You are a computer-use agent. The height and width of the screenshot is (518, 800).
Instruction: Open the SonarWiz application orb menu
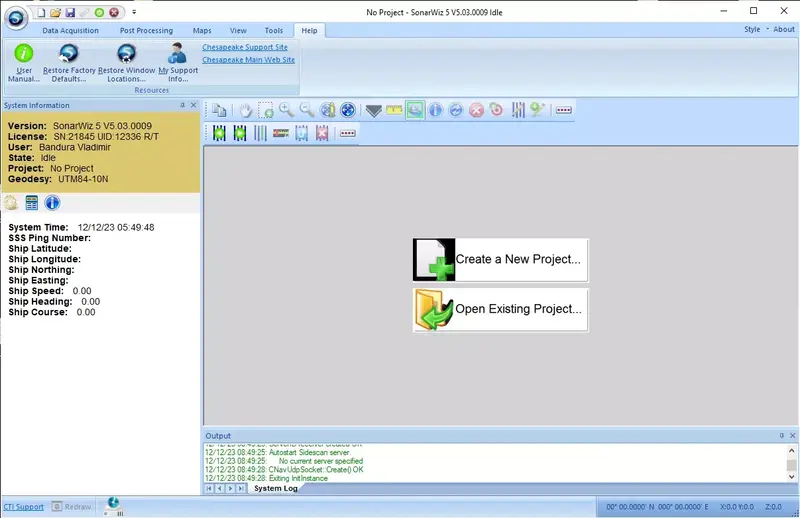click(x=16, y=18)
